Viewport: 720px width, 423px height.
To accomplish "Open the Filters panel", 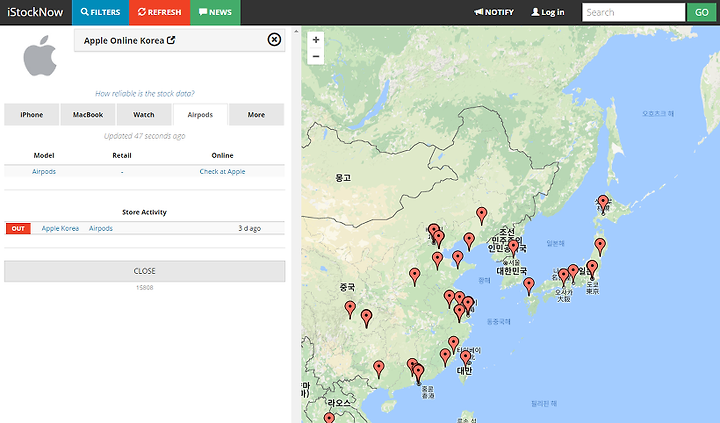I will coord(101,12).
